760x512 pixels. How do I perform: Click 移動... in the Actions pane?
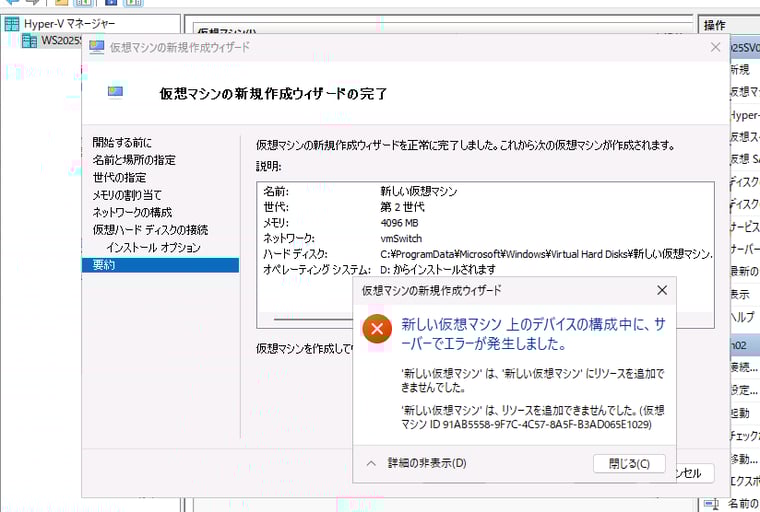coord(744,458)
